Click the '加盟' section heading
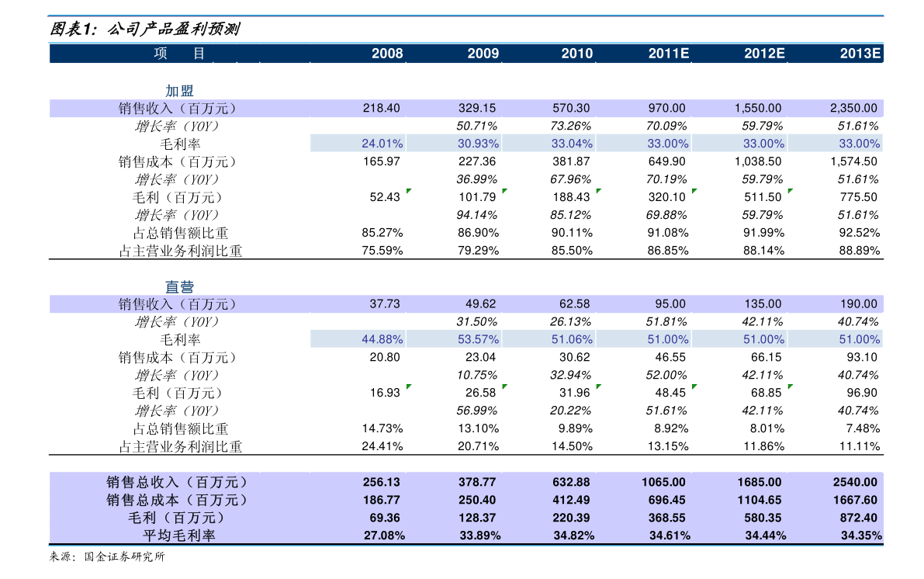This screenshot has width=924, height=579. point(179,91)
